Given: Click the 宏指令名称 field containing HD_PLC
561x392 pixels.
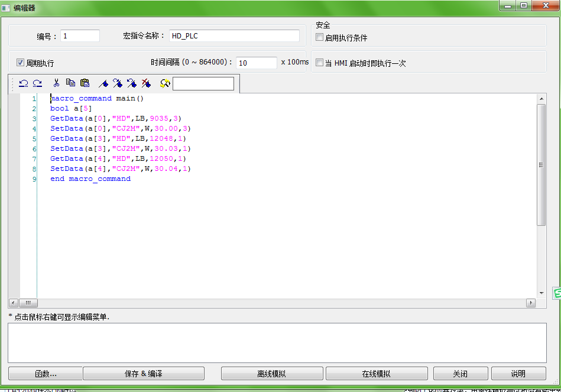Looking at the screenshot, I should click(x=234, y=36).
